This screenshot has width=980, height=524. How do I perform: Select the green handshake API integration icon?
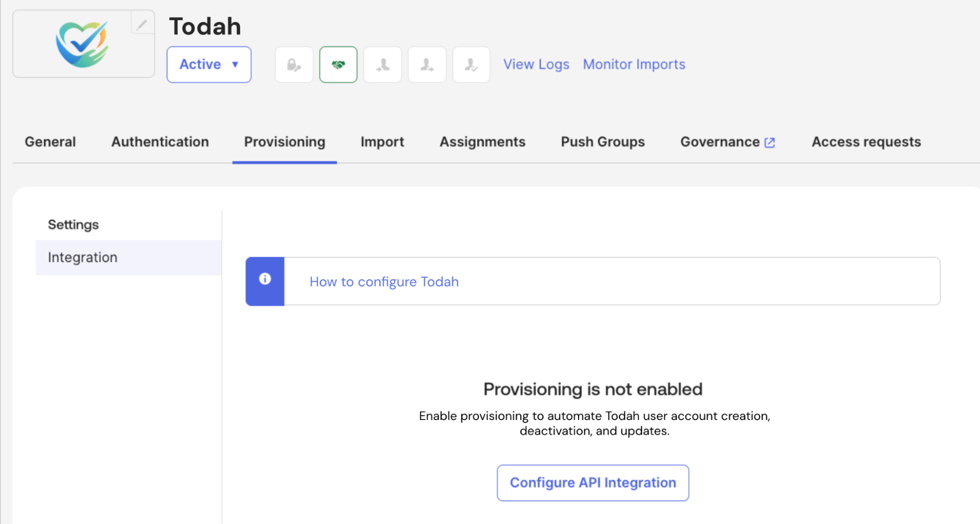coord(338,64)
